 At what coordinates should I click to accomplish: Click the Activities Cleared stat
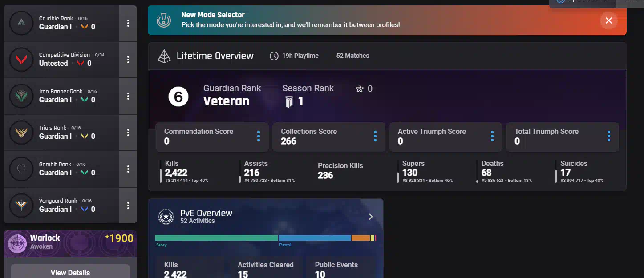tap(266, 270)
